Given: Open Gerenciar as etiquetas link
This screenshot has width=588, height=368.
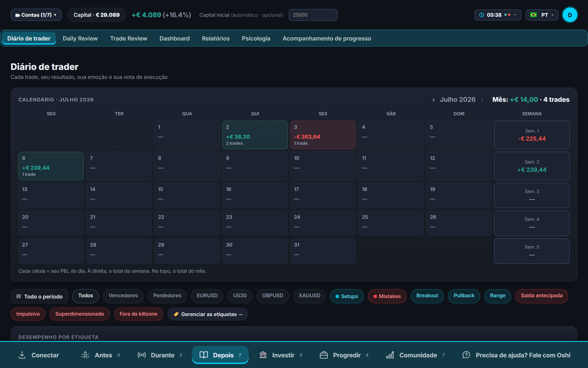Looking at the screenshot, I should point(208,314).
